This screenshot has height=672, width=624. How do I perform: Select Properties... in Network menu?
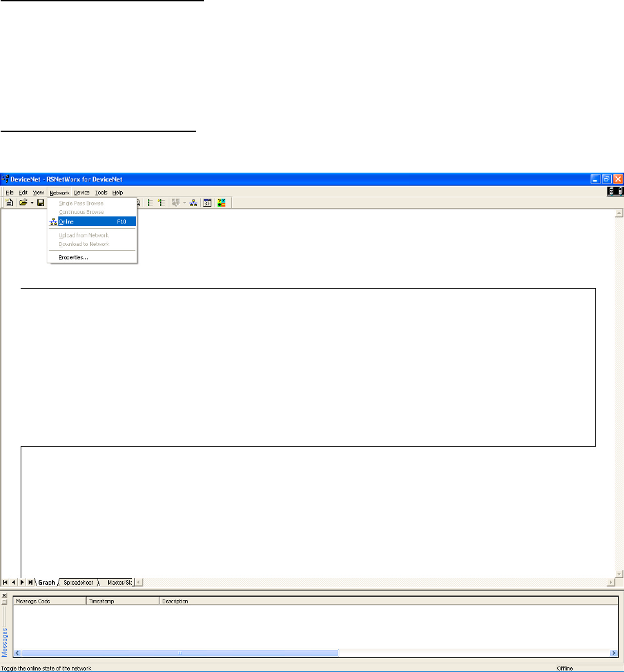[92, 257]
